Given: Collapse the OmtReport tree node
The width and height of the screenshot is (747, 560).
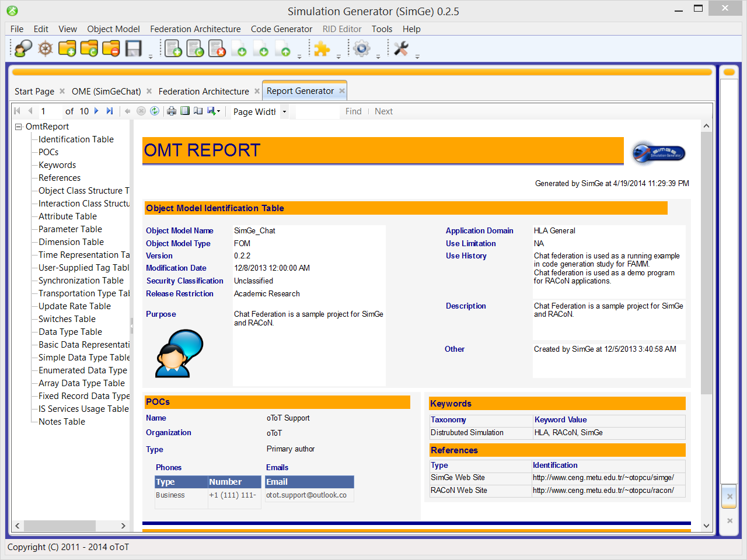Looking at the screenshot, I should point(19,127).
